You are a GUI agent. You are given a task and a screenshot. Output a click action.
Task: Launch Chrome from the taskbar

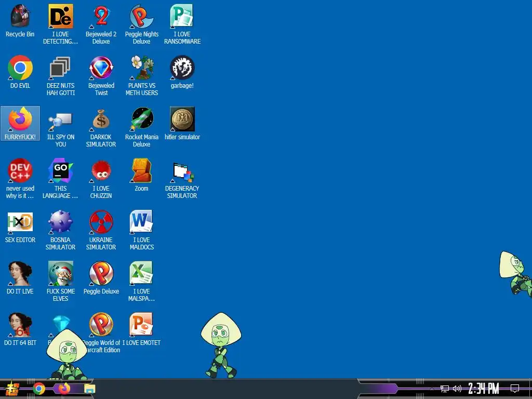pos(39,389)
